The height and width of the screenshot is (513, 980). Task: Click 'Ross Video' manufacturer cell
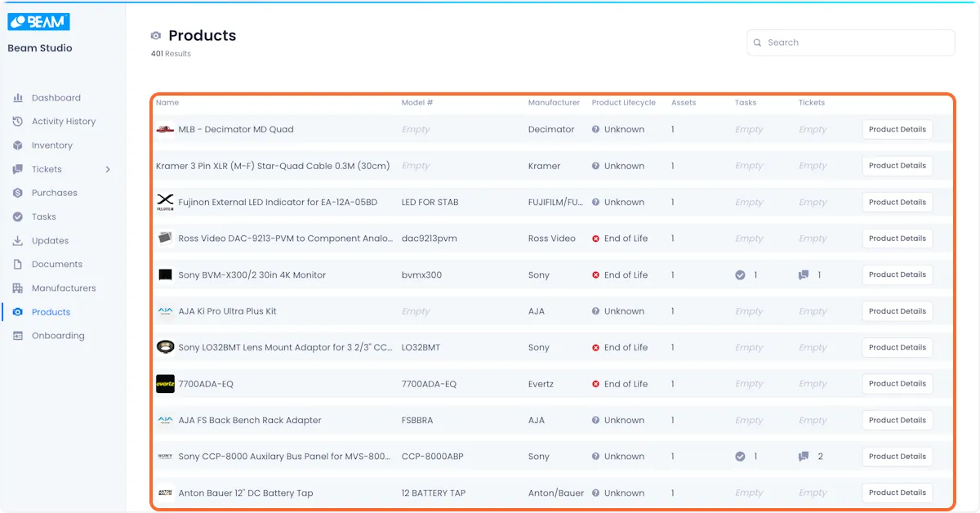pos(552,239)
